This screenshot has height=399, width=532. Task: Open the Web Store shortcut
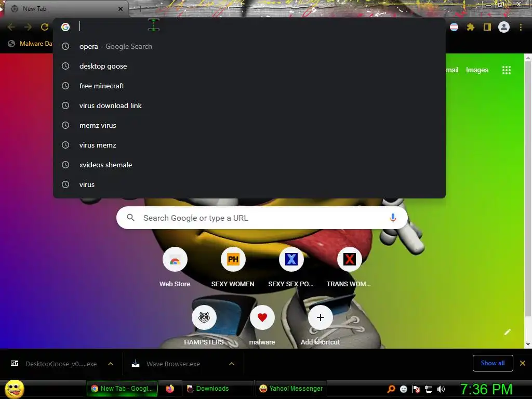pyautogui.click(x=175, y=267)
